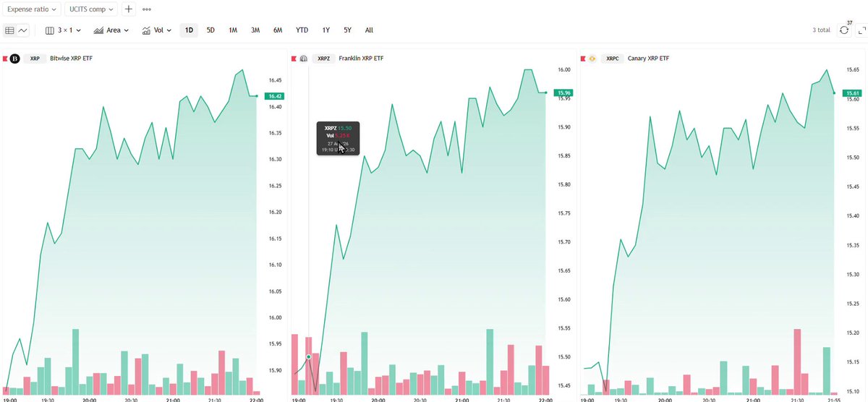868x402 pixels.
Task: Click the 16.00 axis label on Franklin chart
Action: (564, 69)
